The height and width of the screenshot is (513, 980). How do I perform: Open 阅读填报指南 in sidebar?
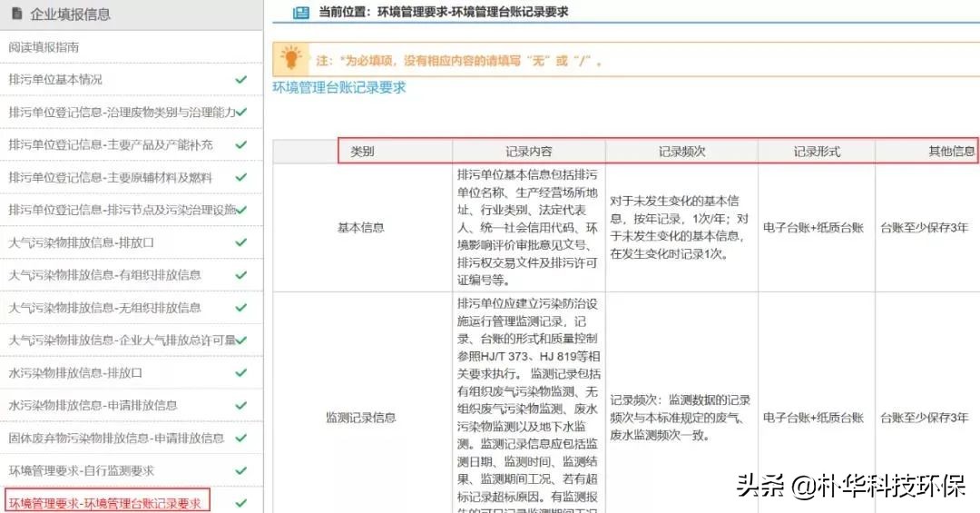tap(44, 47)
